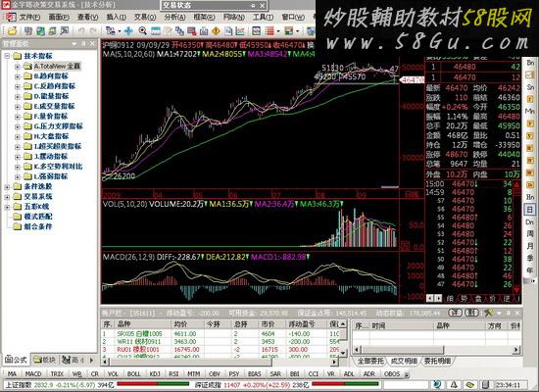Viewport: 539px width, 392px height.
Task: Collapse the 技术指标 root tree node
Action: pyautogui.click(x=7, y=56)
